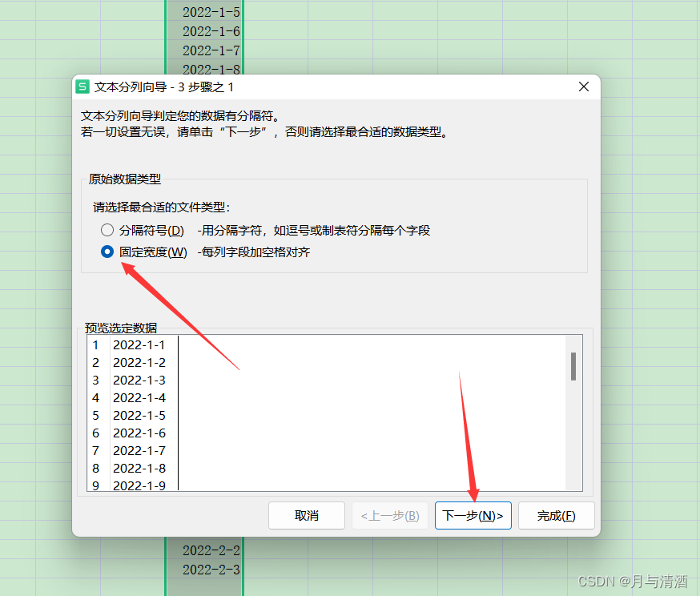Click the 下一步(N)> button

pyautogui.click(x=473, y=516)
